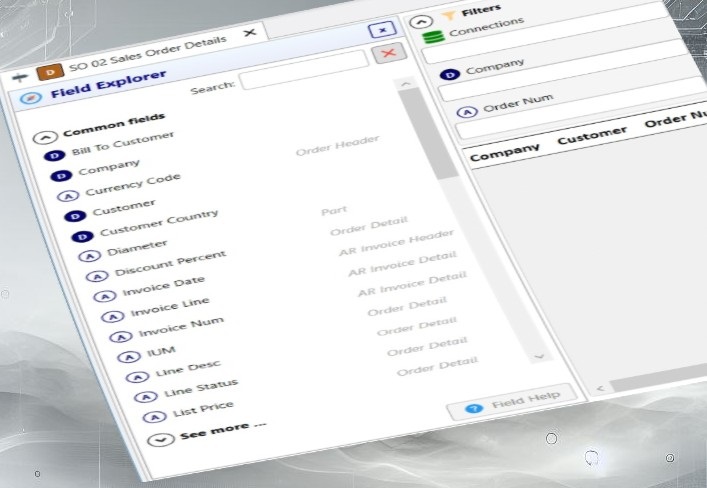Select the List Price field

(203, 408)
